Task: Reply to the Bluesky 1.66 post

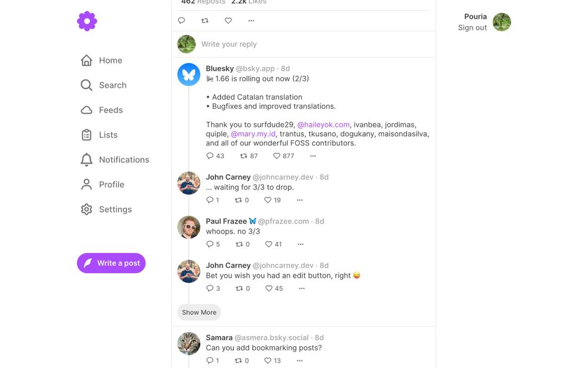Action: (211, 155)
